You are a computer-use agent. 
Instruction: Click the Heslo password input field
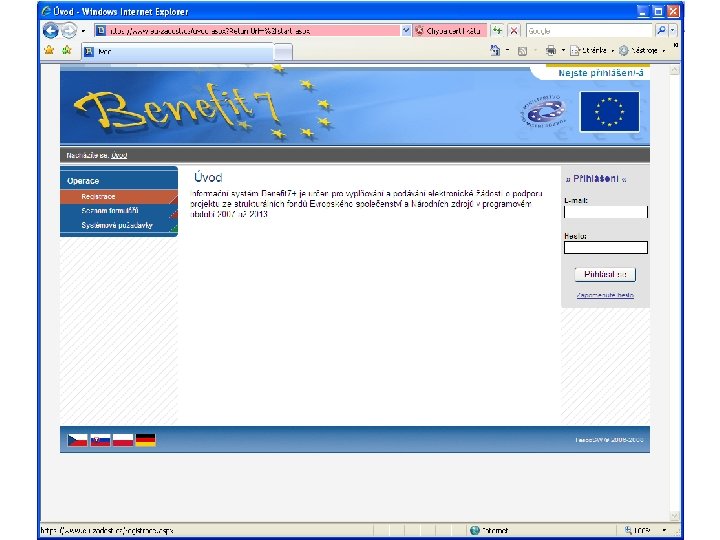[x=606, y=248]
